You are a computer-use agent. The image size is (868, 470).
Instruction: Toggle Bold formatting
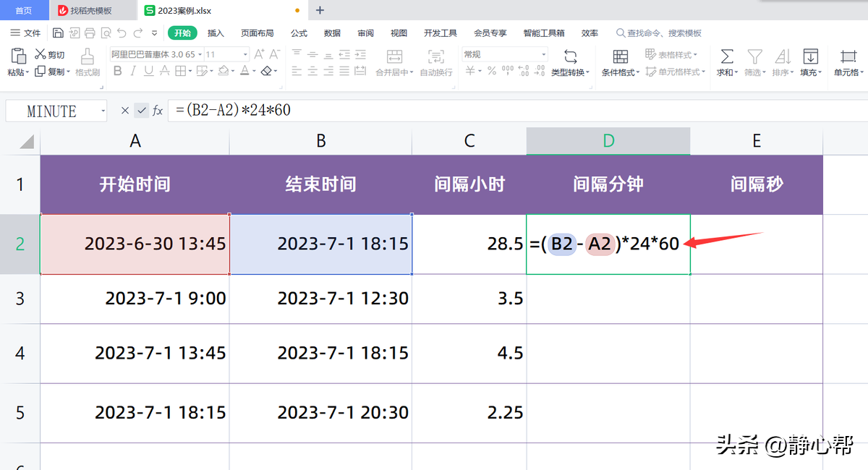[x=116, y=71]
